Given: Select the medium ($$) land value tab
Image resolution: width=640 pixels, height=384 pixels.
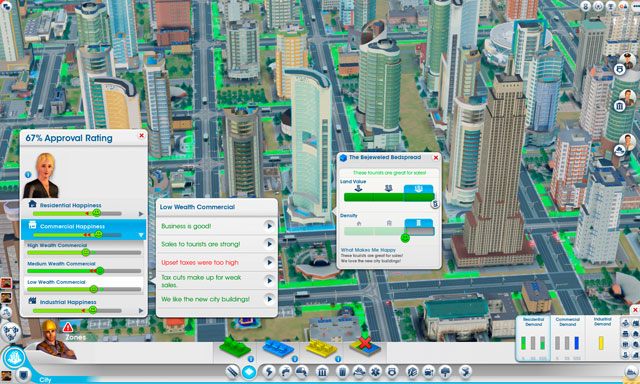Looking at the screenshot, I should (x=389, y=189).
